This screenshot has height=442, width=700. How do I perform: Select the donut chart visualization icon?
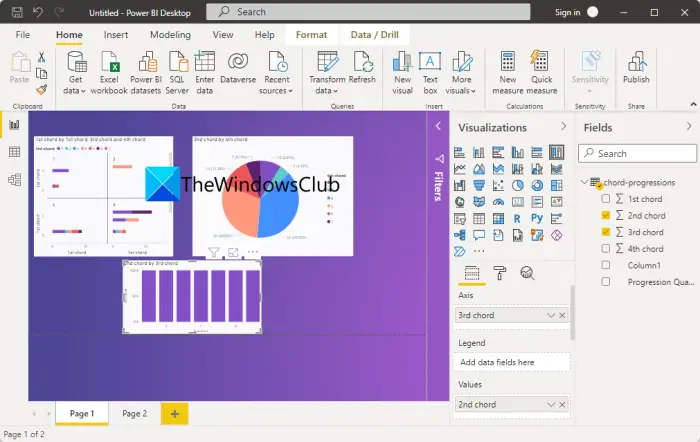pyautogui.click(x=537, y=185)
